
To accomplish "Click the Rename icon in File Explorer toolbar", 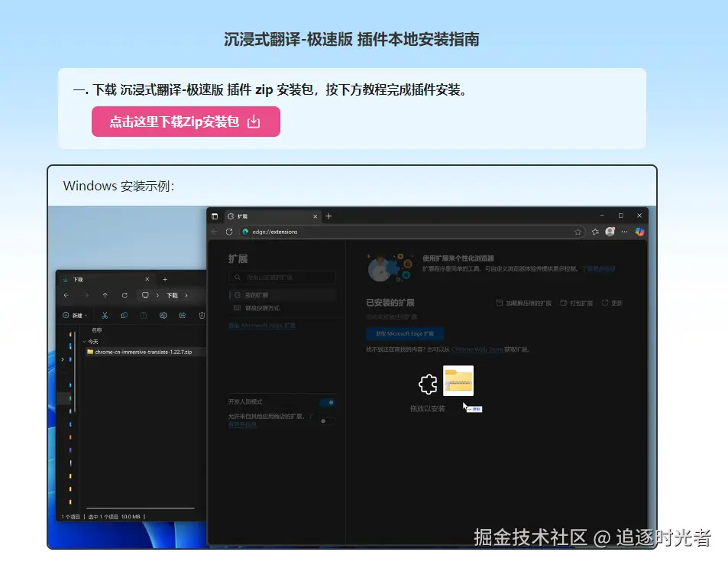I will click(x=163, y=316).
